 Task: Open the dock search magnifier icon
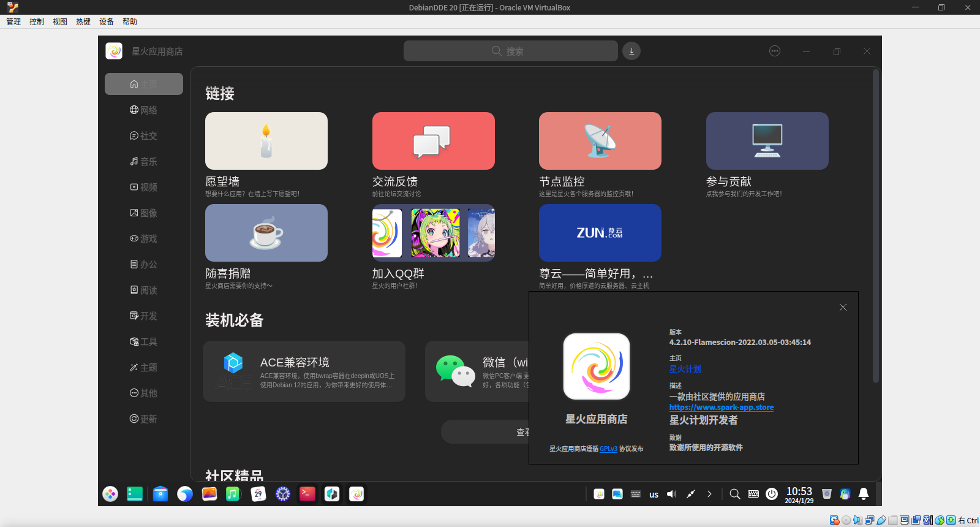(735, 494)
